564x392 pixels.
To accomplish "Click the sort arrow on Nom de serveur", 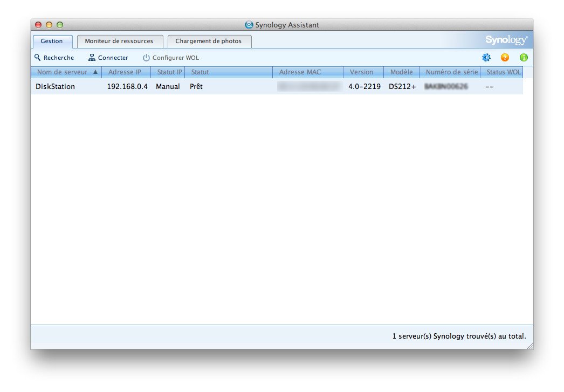I will coord(95,72).
